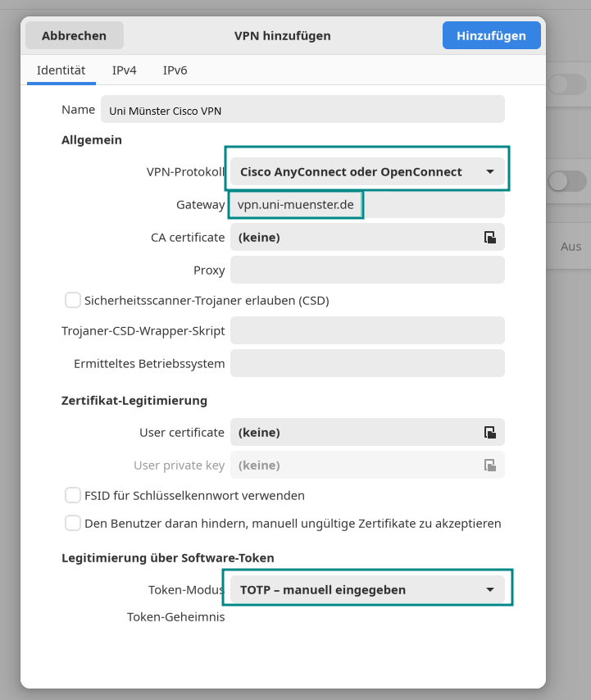
Task: Click the Ermitteltes Betriebssystem field
Action: coord(367,363)
